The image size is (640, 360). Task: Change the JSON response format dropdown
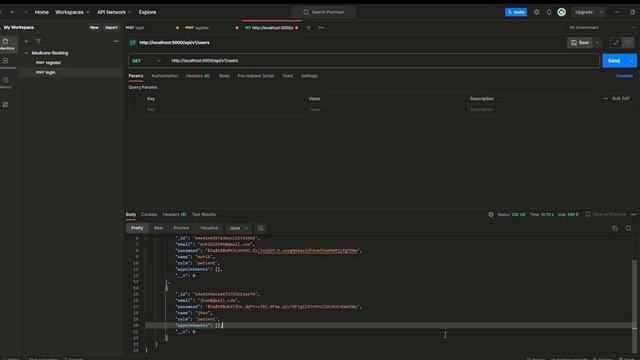tap(238, 228)
